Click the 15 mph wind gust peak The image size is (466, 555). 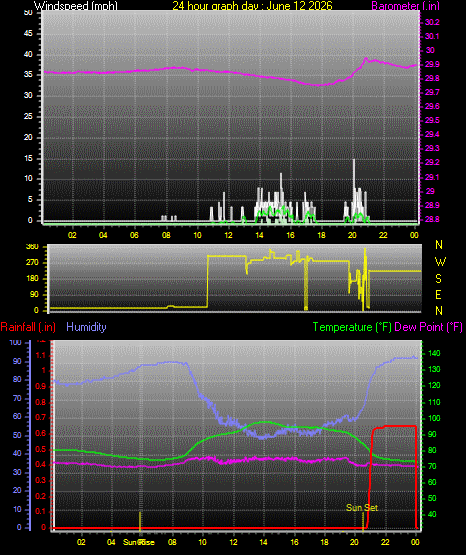[353, 161]
